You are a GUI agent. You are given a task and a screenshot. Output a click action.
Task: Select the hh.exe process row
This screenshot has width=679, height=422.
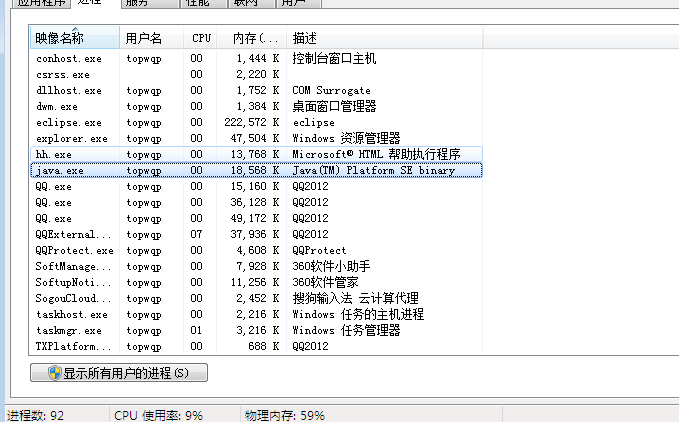(x=256, y=155)
